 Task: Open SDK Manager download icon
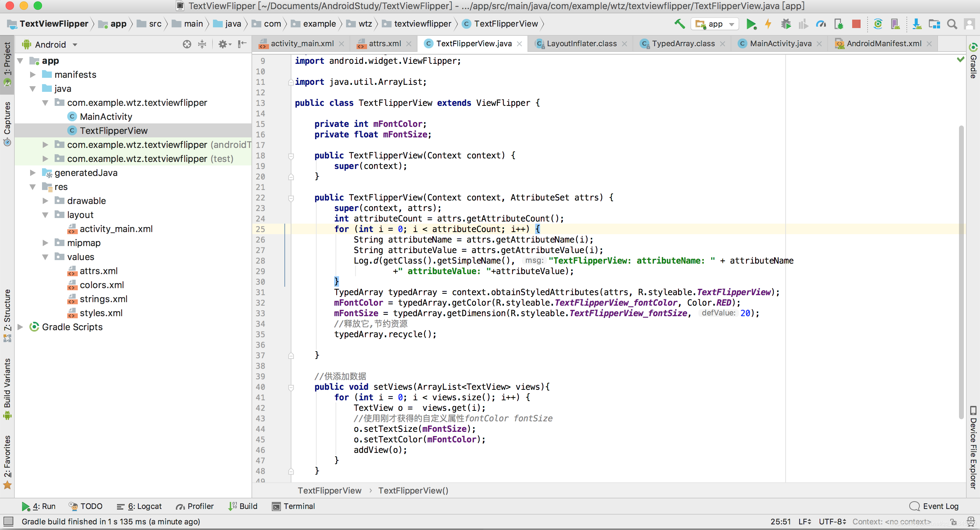click(x=917, y=23)
